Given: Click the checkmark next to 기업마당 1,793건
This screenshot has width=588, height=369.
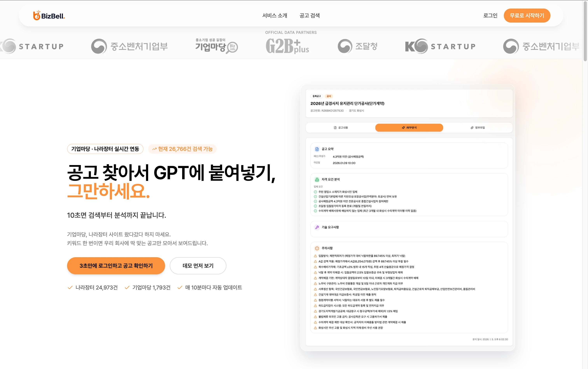Looking at the screenshot, I should click(x=127, y=288).
